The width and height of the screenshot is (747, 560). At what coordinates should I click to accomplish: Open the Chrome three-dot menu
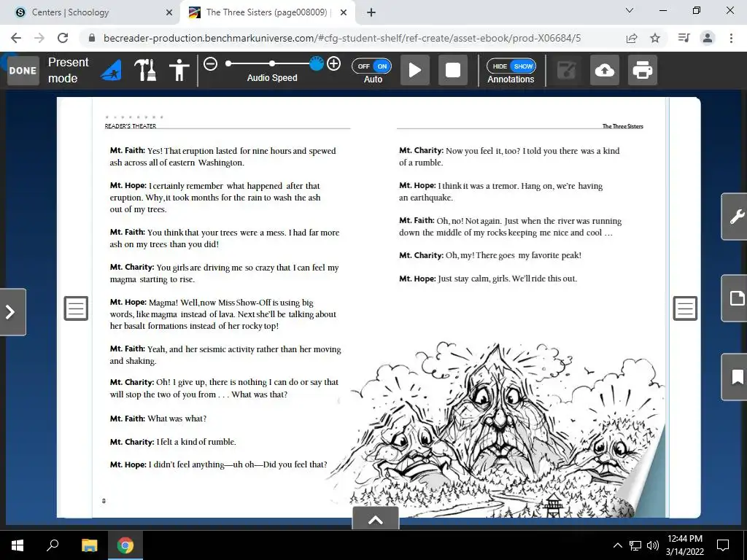coord(731,38)
